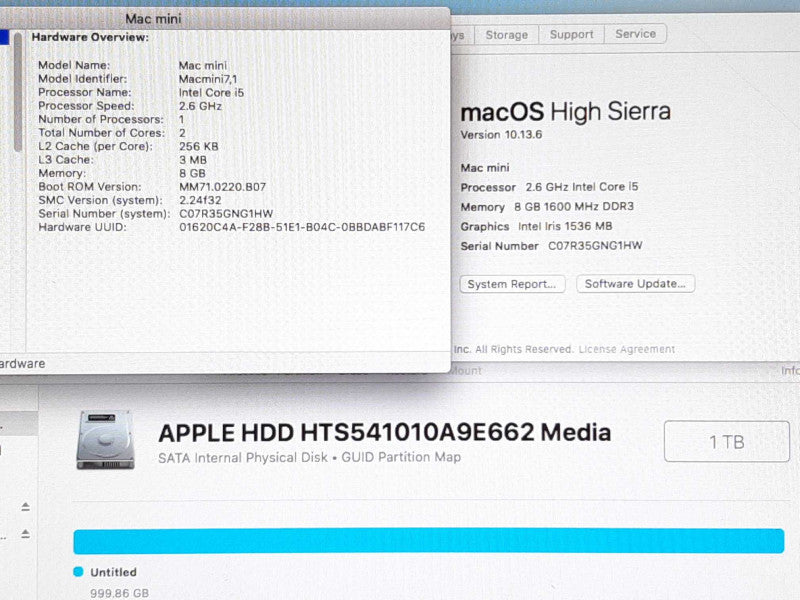Click the System Report... button
The image size is (800, 600).
(x=512, y=284)
